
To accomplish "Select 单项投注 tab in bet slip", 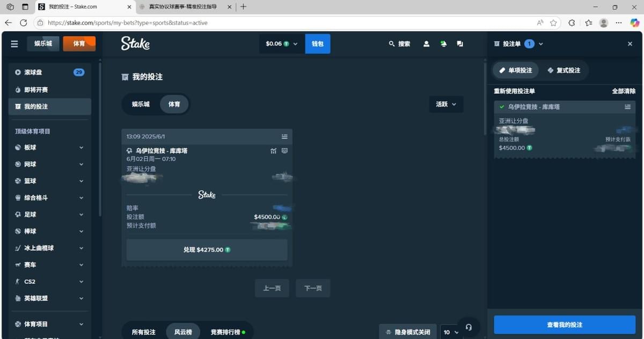I will pyautogui.click(x=516, y=70).
